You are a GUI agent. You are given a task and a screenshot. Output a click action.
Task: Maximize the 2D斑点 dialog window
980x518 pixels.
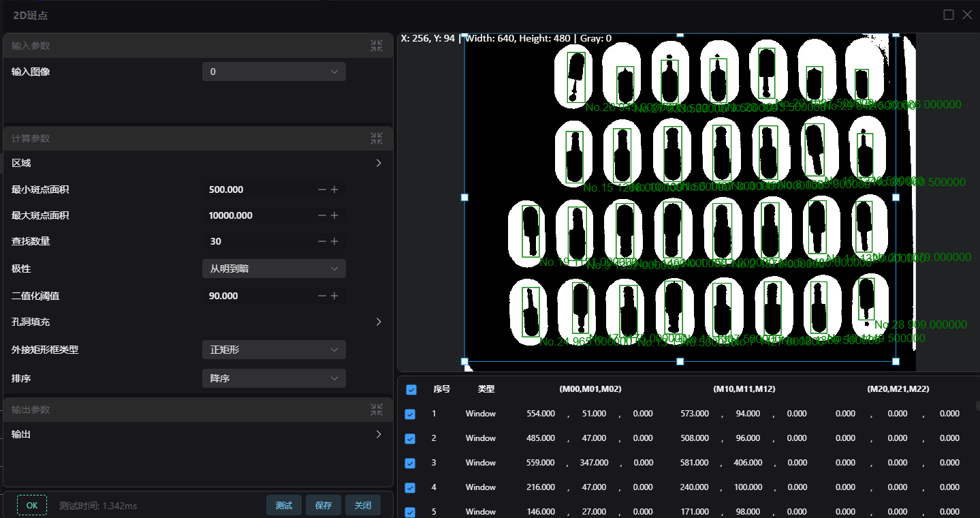coord(949,14)
